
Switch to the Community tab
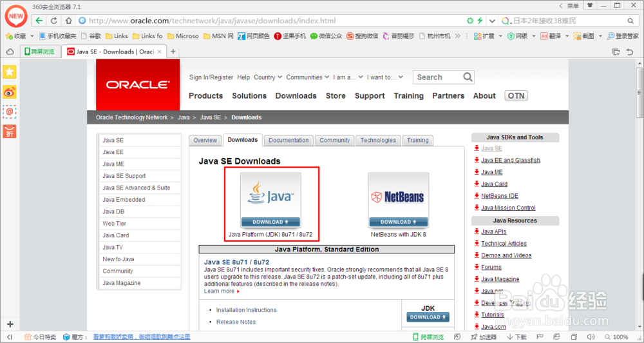coord(334,141)
